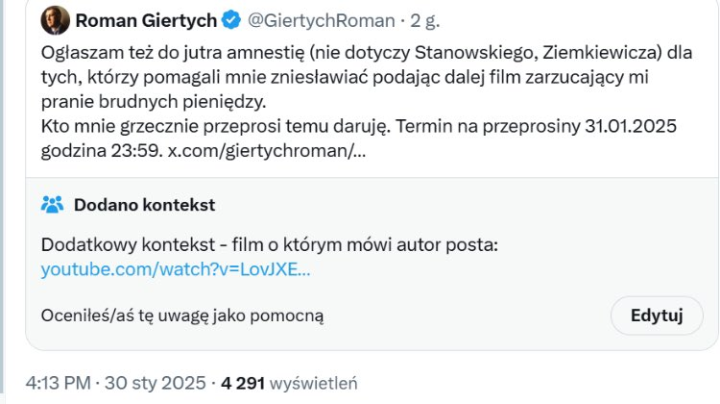
Task: Click the 4:13 PM time below the post
Action: (x=59, y=383)
